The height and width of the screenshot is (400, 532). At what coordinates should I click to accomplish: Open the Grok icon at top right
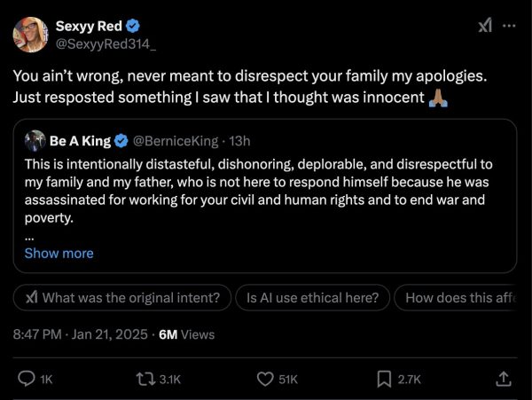485,26
